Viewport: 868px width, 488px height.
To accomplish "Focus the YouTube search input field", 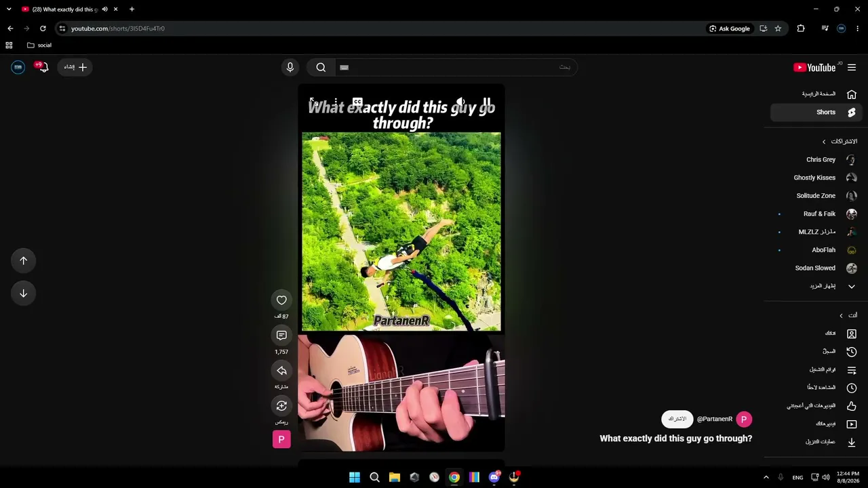I will [x=456, y=67].
